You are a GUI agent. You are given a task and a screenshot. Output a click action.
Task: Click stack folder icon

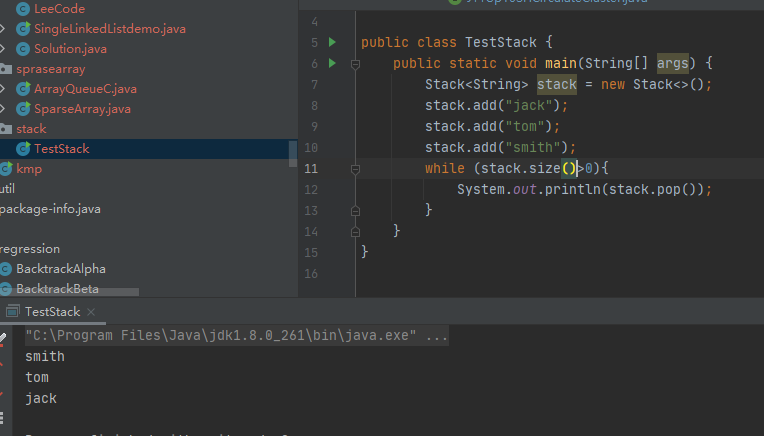5,129
